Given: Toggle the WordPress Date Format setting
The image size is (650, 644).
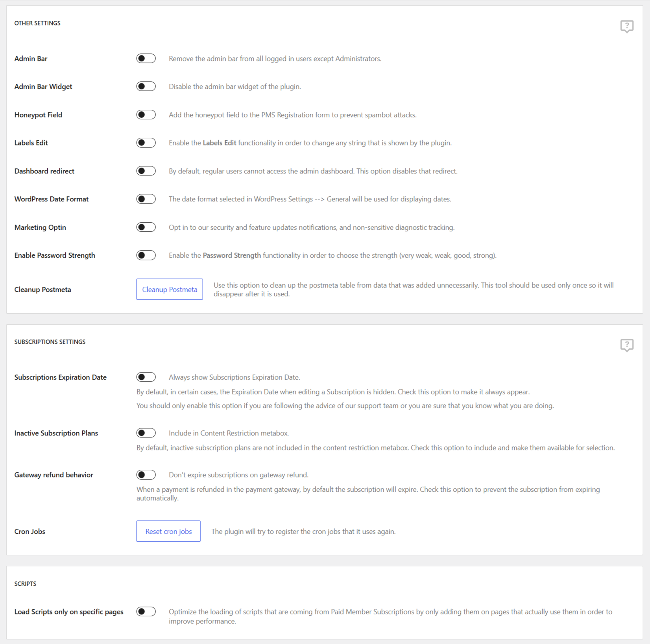Looking at the screenshot, I should [146, 199].
